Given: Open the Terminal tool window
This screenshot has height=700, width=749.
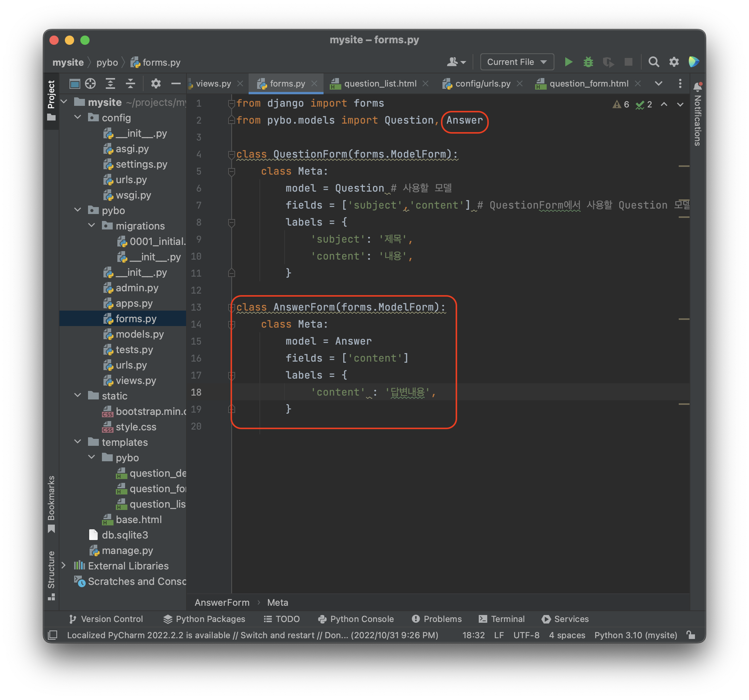Looking at the screenshot, I should coord(502,619).
